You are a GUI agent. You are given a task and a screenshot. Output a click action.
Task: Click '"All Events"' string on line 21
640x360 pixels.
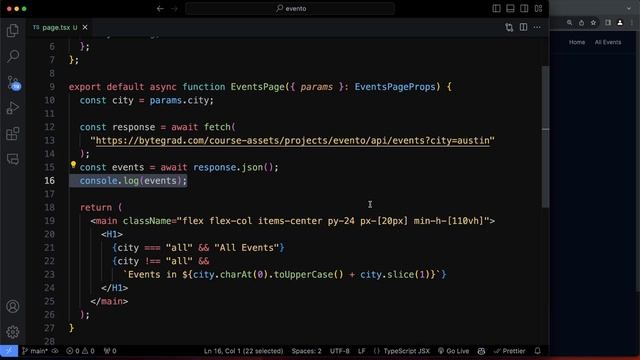(247, 248)
